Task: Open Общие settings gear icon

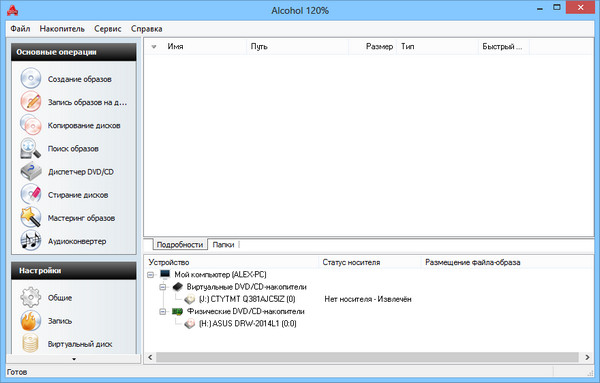Action: 31,297
